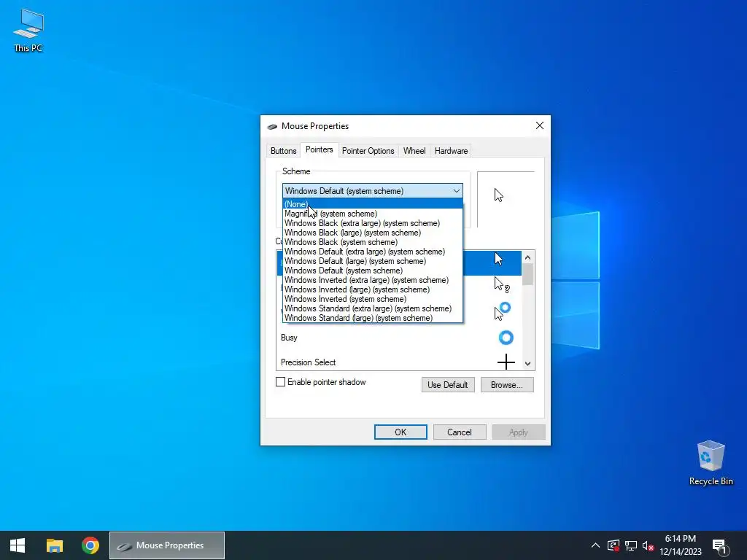
Task: Choose Windows Standard (extra large) scheme
Action: (373, 308)
